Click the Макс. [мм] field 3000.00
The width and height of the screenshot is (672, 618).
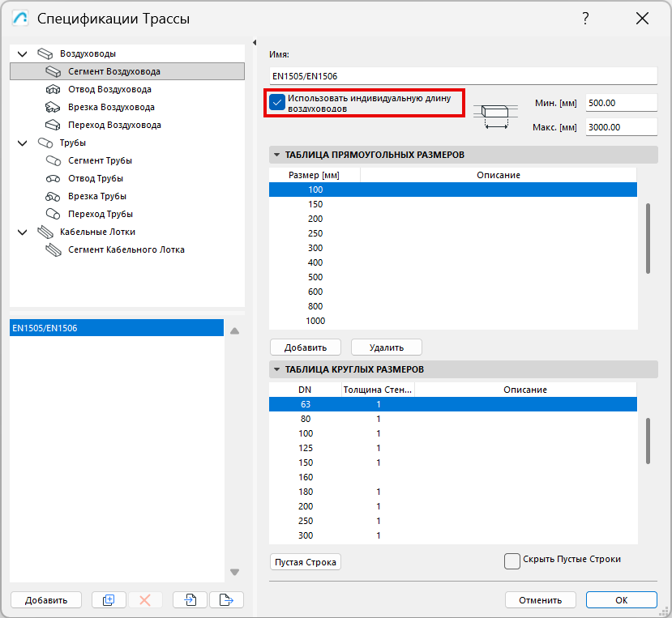click(622, 127)
